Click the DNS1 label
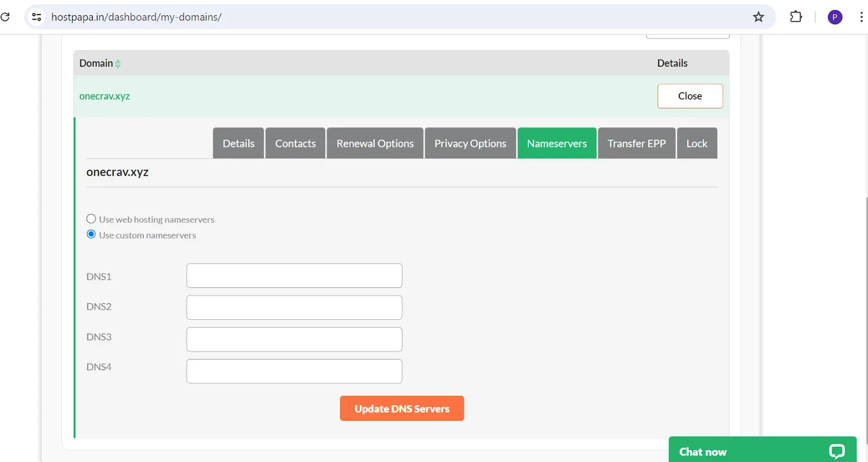868x462 pixels. pyautogui.click(x=99, y=277)
